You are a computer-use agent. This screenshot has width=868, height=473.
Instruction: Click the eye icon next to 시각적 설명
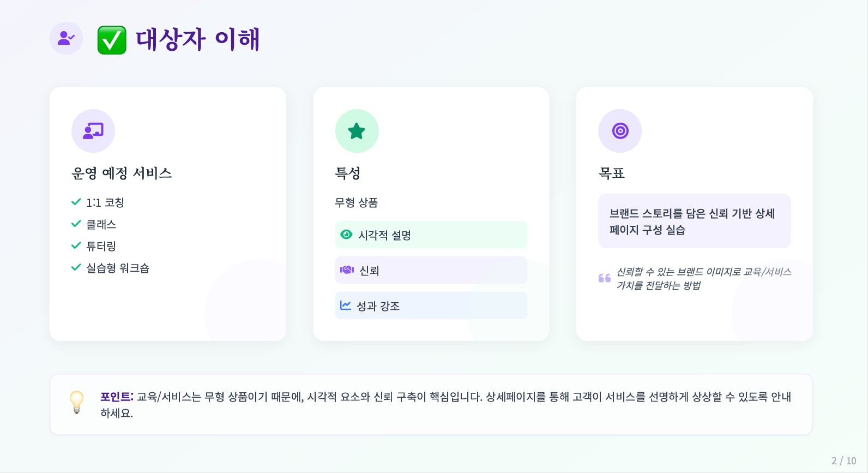point(346,235)
